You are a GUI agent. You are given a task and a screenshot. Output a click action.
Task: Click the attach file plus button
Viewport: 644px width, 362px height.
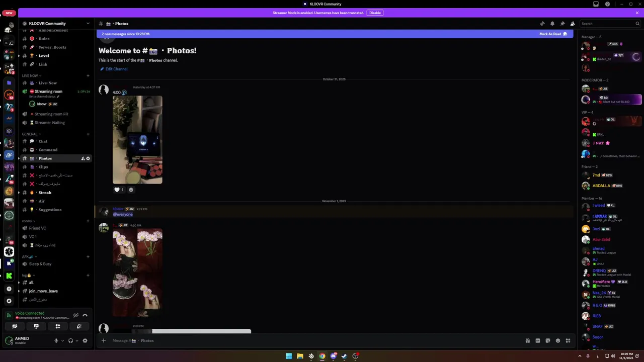104,340
